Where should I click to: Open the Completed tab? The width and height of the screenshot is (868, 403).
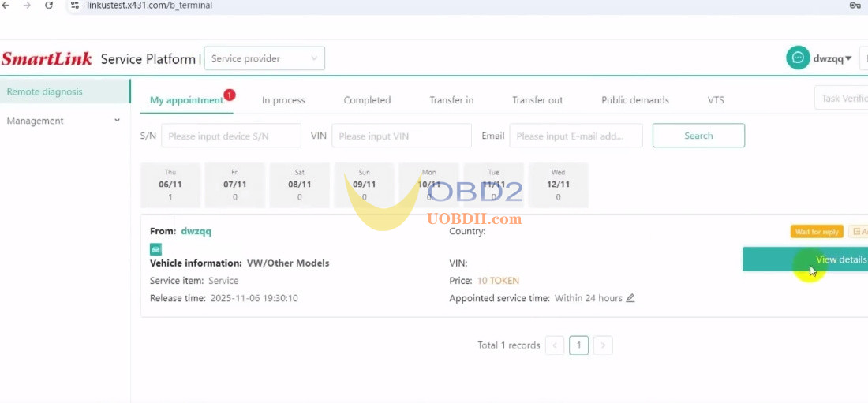(367, 100)
